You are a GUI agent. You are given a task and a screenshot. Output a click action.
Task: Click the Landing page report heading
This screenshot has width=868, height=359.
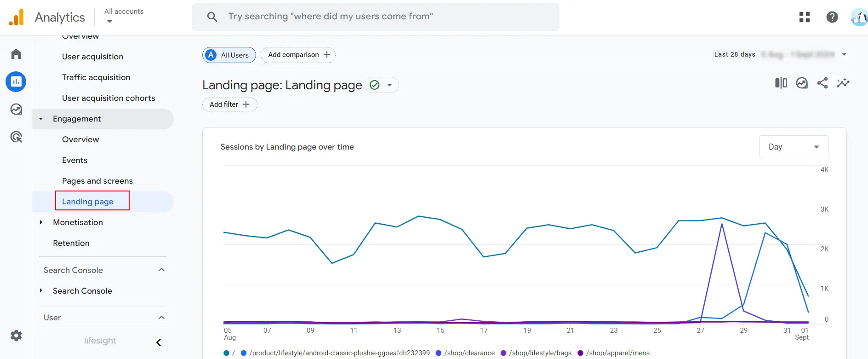282,85
